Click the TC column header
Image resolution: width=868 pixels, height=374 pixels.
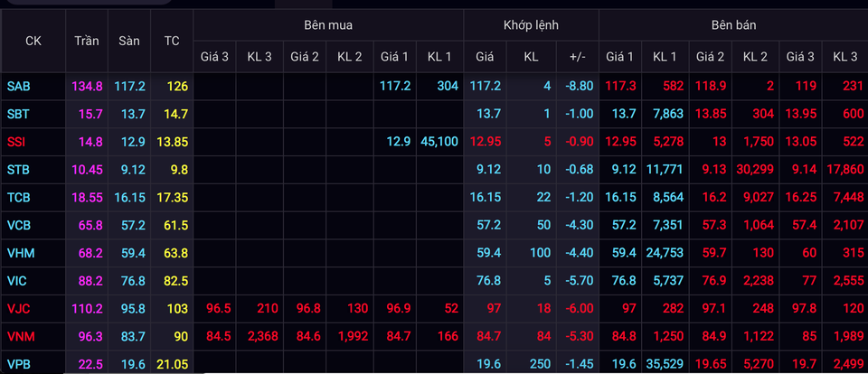(172, 41)
